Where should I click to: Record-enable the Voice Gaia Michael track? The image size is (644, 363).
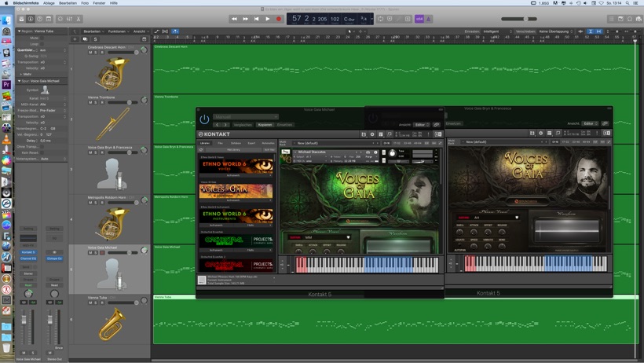tap(102, 252)
